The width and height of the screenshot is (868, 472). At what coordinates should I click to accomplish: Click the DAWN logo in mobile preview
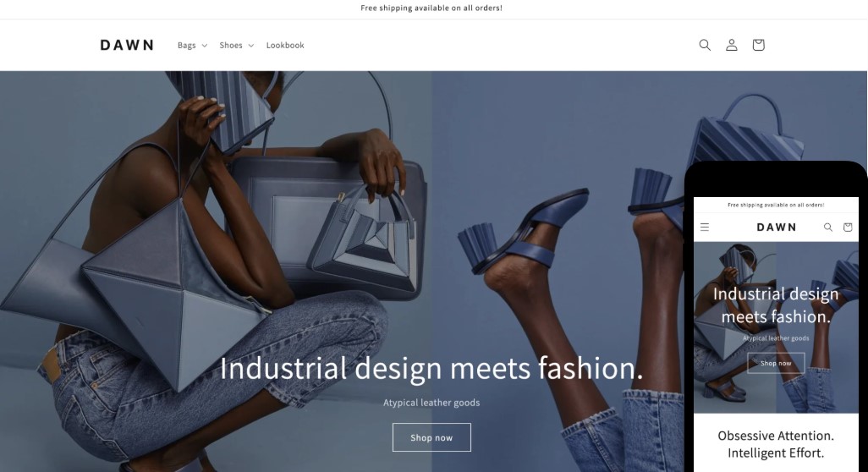click(x=776, y=227)
